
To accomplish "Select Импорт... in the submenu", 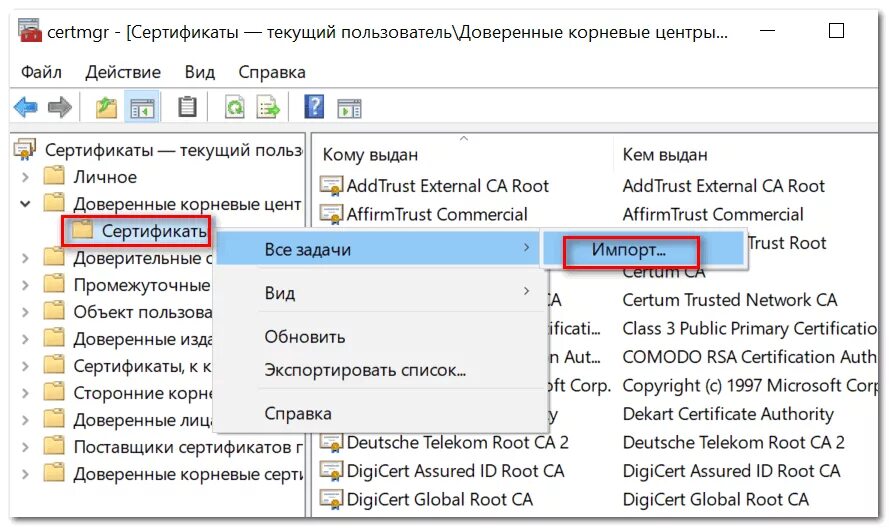I will pos(643,250).
